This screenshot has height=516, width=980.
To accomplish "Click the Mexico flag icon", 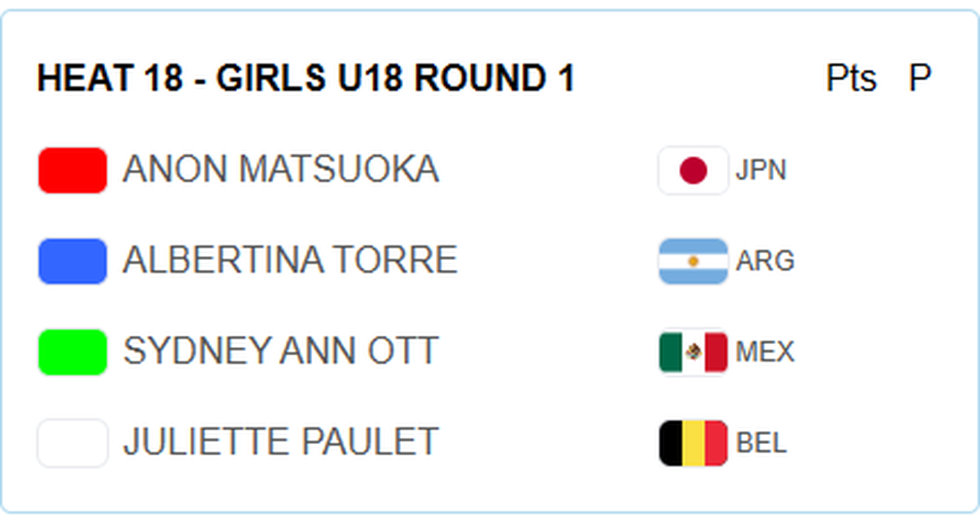I will coord(693,352).
